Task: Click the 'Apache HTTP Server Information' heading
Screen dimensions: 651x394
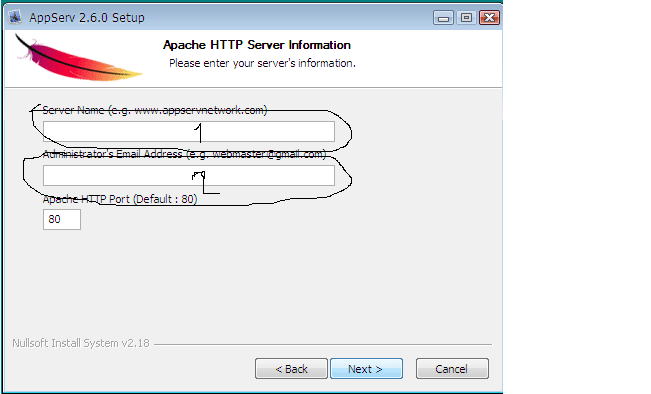Action: (x=257, y=45)
